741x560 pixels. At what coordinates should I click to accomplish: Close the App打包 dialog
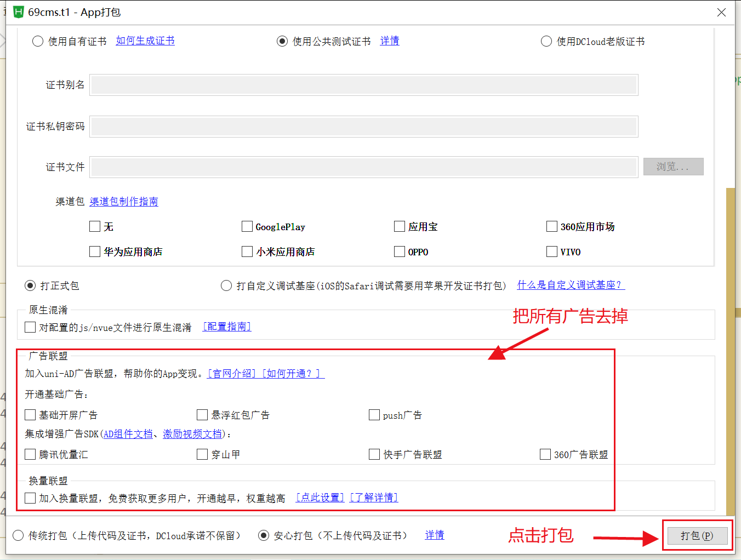(x=721, y=12)
